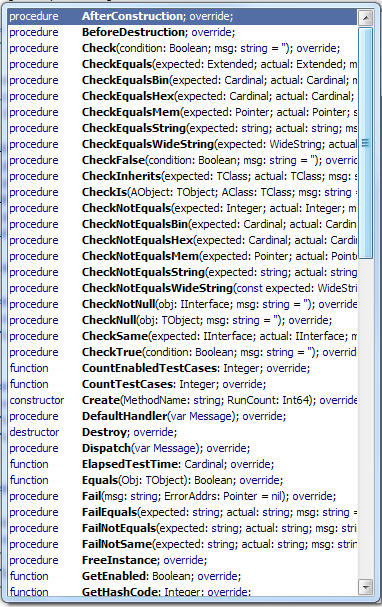Pick the CheckEqualsBin procedure
This screenshot has height=607, width=382.
click(x=182, y=80)
